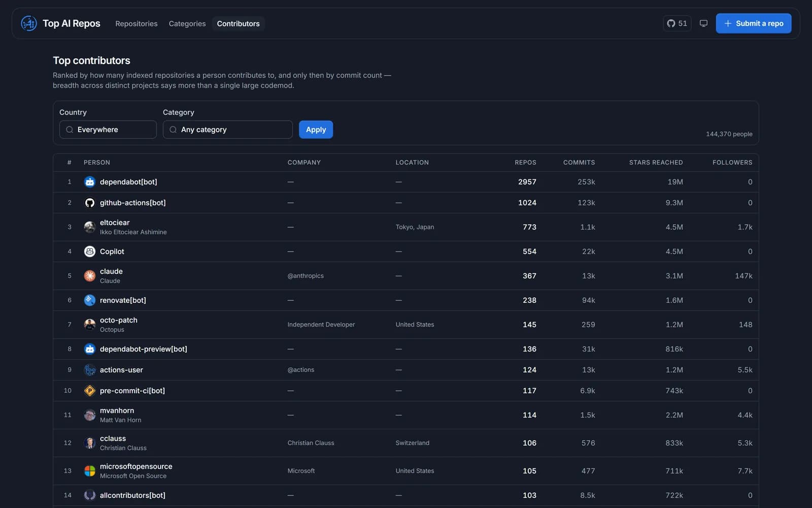Viewport: 812px width, 508px height.
Task: Open the Categories tab
Action: click(x=187, y=23)
